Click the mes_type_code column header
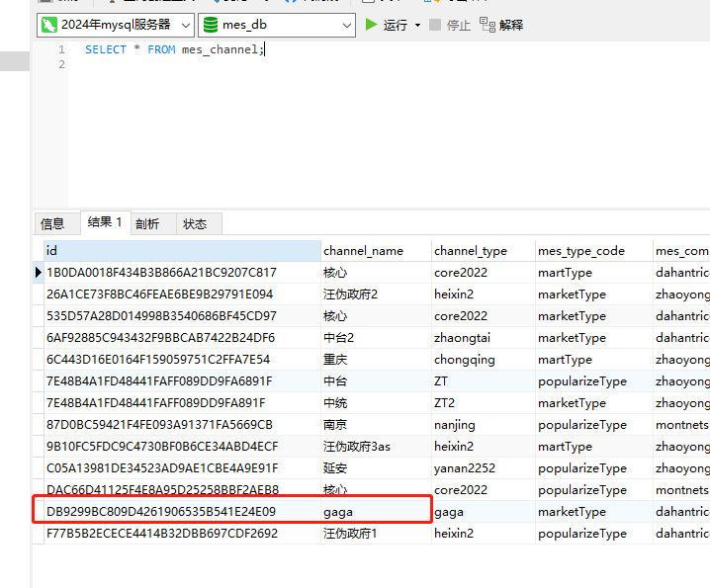 (594, 251)
